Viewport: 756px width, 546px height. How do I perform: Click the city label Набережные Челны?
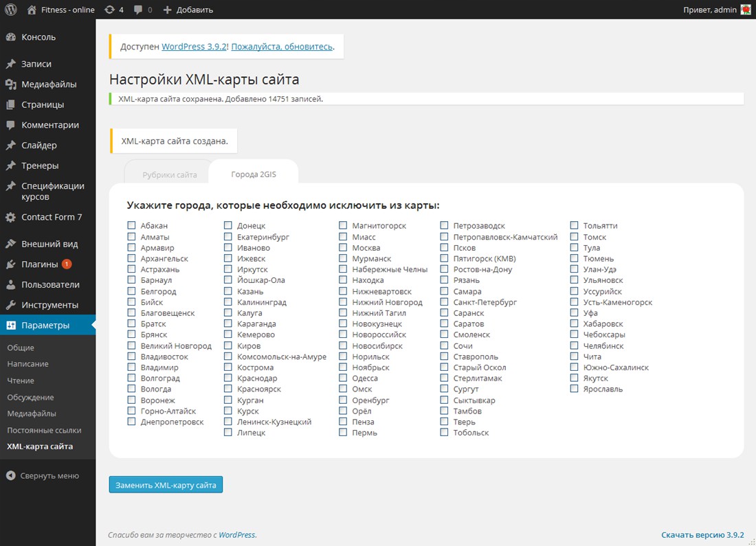tap(390, 269)
